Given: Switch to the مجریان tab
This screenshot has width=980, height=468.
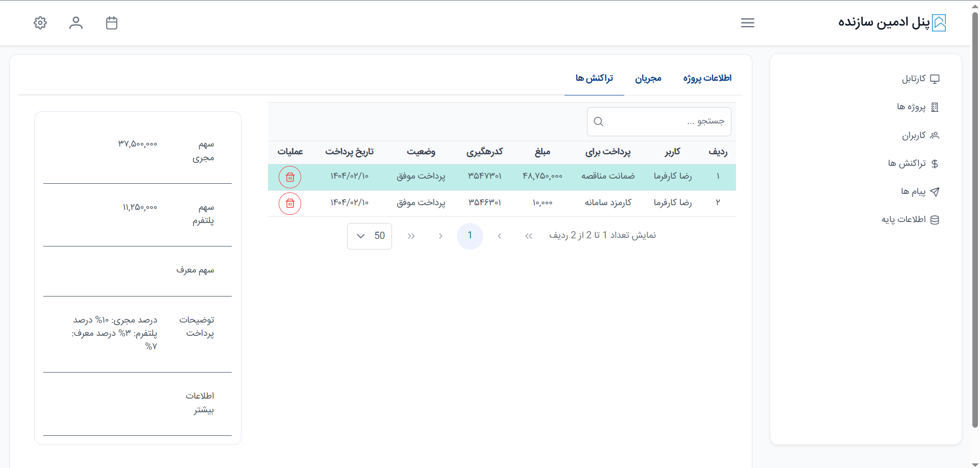Looking at the screenshot, I should point(648,78).
